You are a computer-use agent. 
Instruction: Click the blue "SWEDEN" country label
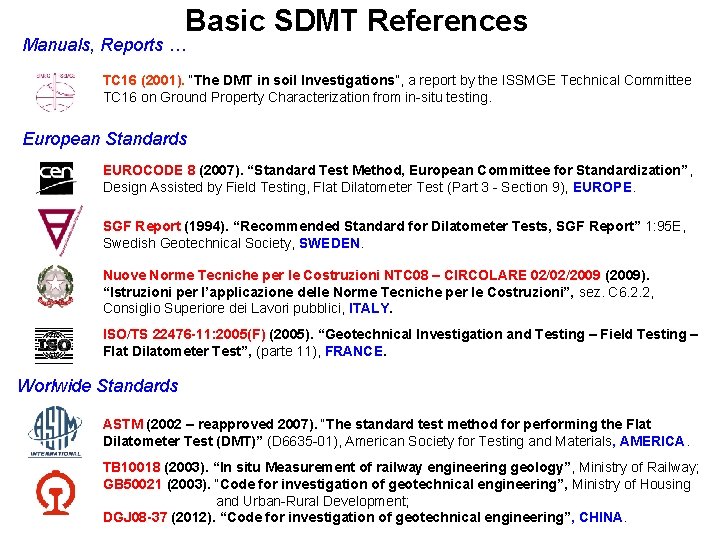tap(329, 243)
